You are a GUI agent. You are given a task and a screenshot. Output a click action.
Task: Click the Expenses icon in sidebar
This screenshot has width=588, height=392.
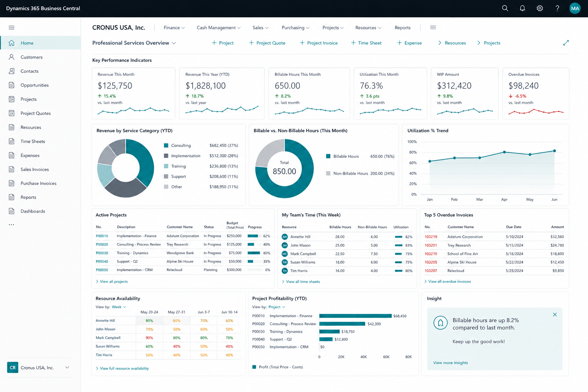click(11, 155)
